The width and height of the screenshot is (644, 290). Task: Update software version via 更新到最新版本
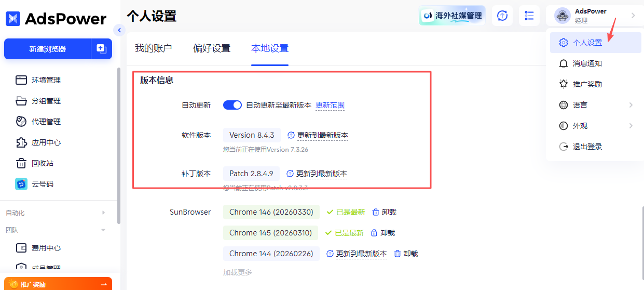point(322,135)
